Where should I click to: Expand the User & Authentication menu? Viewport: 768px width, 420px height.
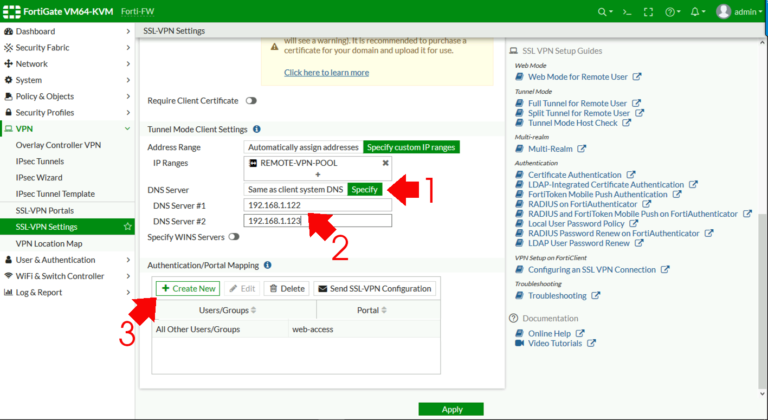tap(128, 260)
